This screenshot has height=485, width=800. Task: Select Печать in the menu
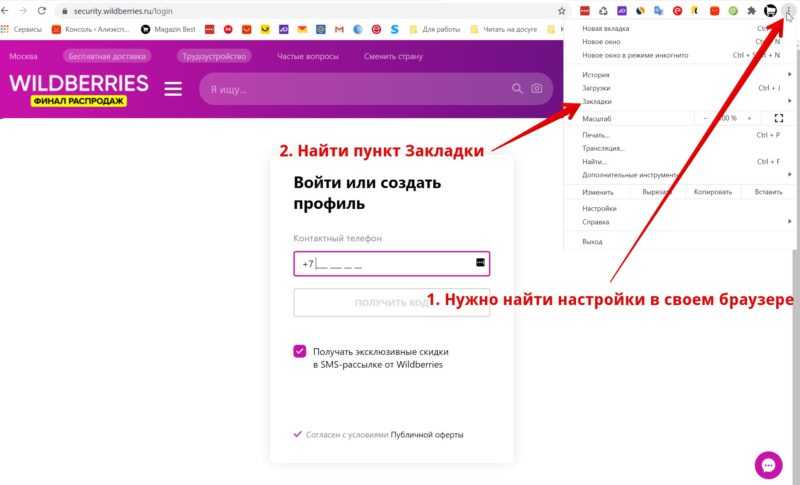[x=681, y=135]
